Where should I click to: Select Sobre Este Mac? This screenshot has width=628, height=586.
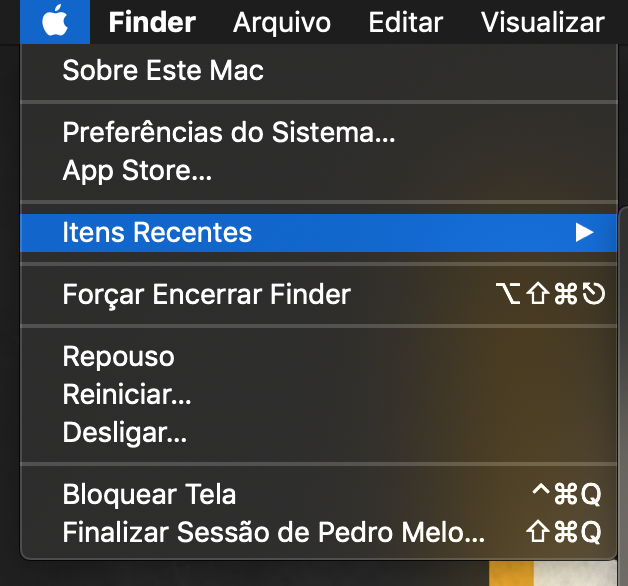163,71
